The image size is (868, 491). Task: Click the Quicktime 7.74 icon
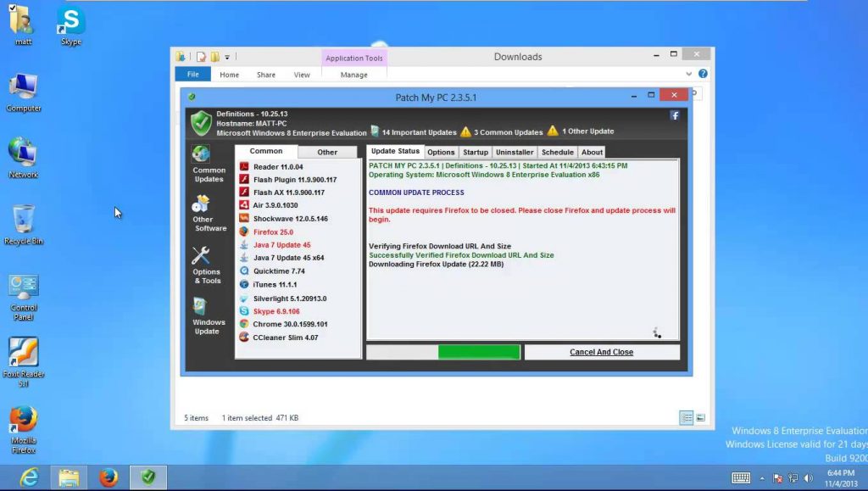pos(244,271)
